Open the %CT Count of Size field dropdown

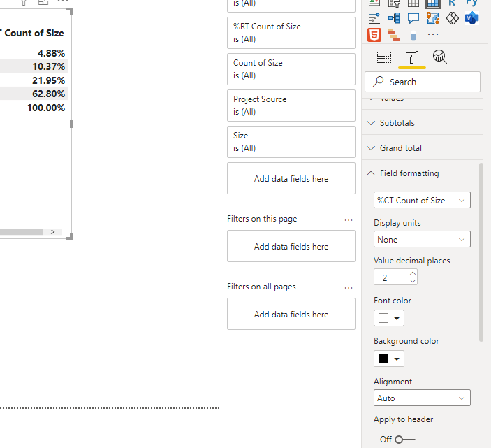pos(422,200)
